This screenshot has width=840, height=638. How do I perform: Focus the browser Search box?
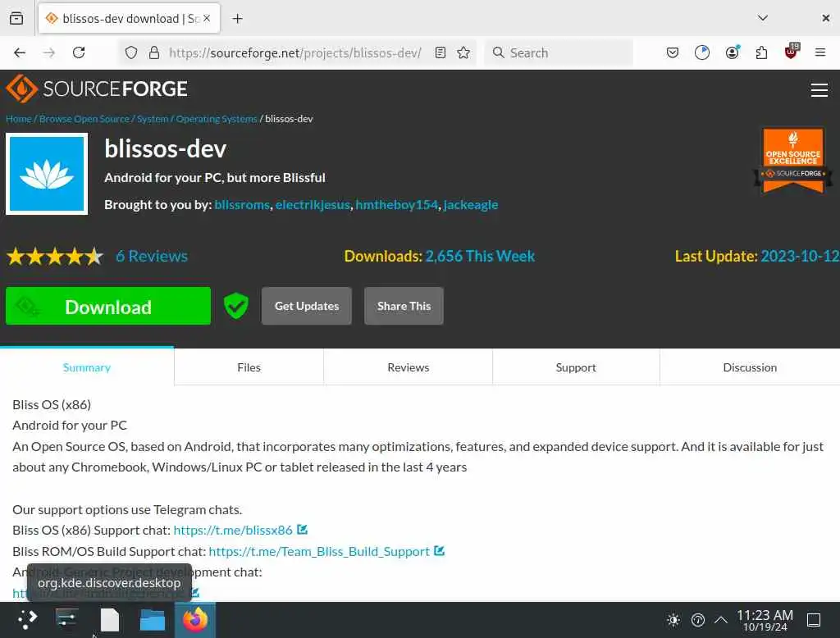click(559, 52)
